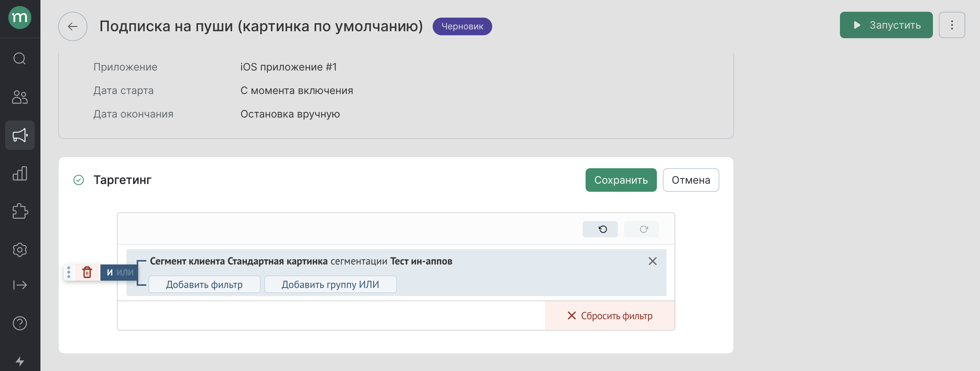Image resolution: width=980 pixels, height=371 pixels.
Task: Go back with the arrow button
Action: point(73,26)
